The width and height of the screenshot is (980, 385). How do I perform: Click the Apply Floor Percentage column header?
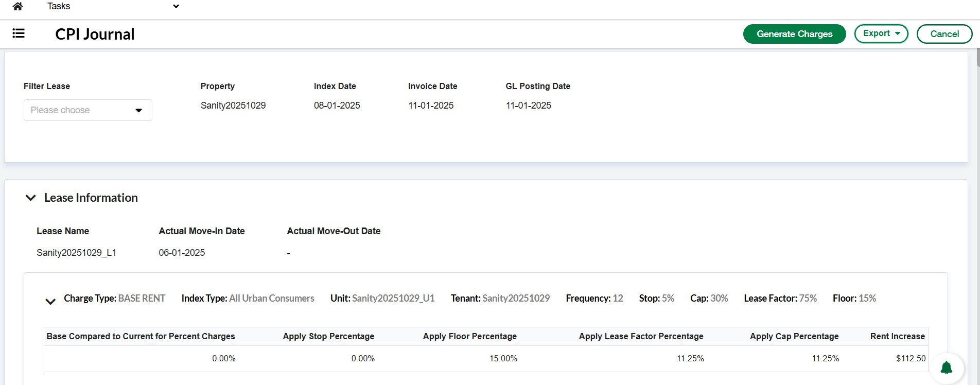click(x=470, y=336)
